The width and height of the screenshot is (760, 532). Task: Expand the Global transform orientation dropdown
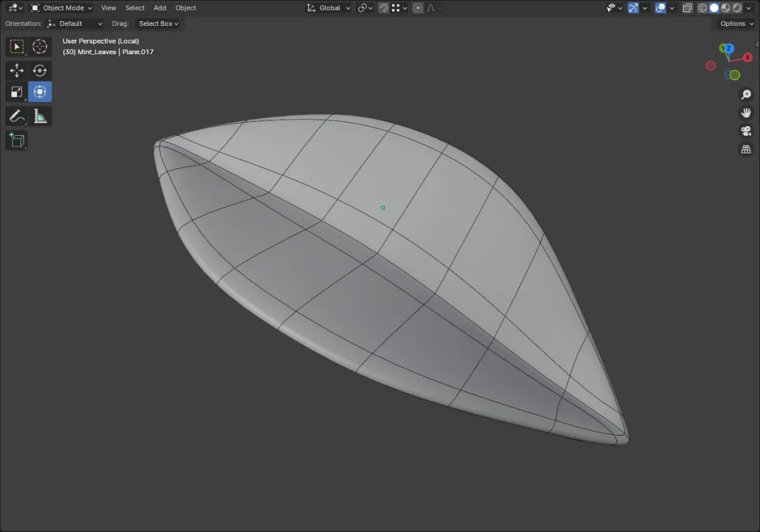(328, 8)
